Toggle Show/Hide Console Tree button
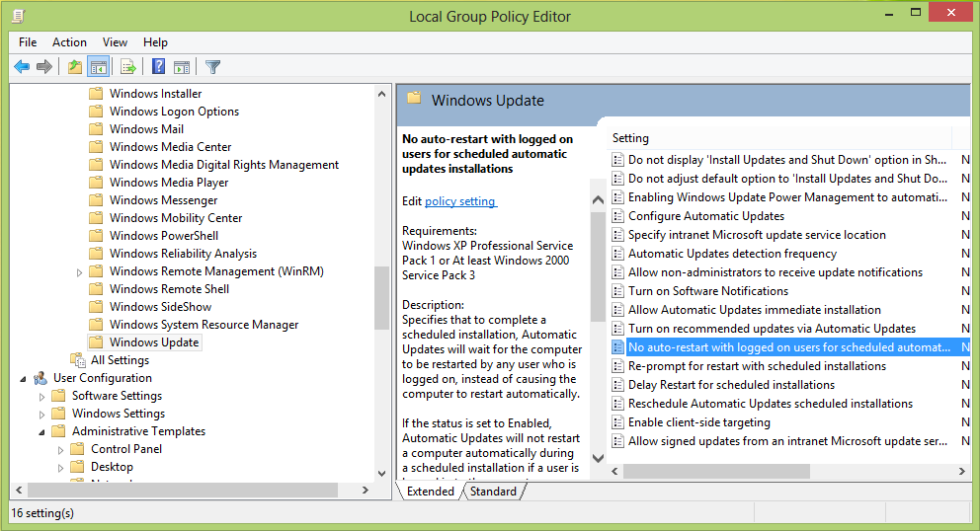The height and width of the screenshot is (531, 980). click(98, 67)
